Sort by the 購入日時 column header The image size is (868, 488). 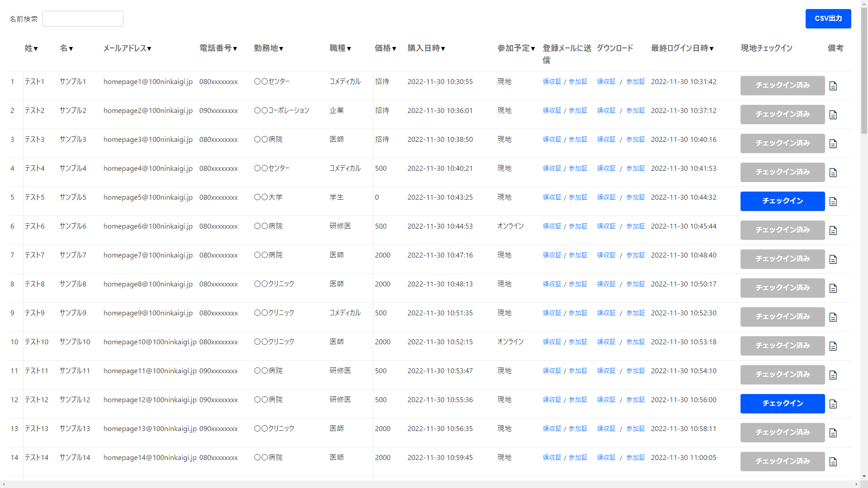426,48
